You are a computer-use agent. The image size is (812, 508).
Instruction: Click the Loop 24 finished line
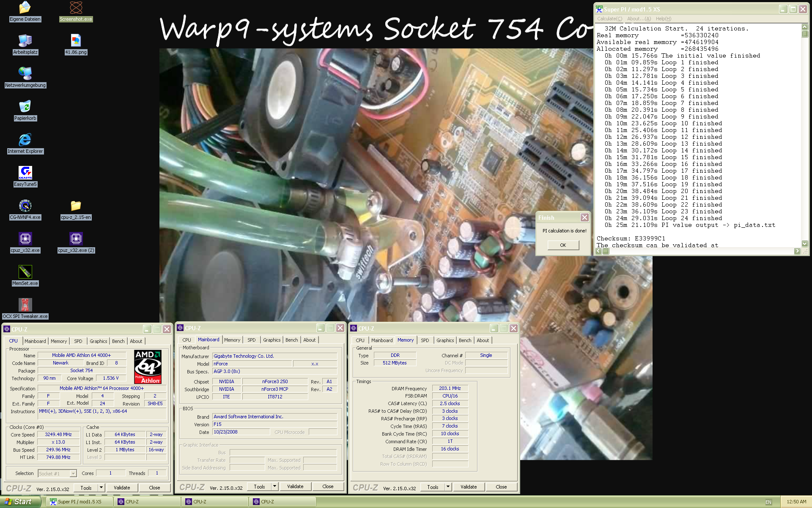(x=663, y=218)
